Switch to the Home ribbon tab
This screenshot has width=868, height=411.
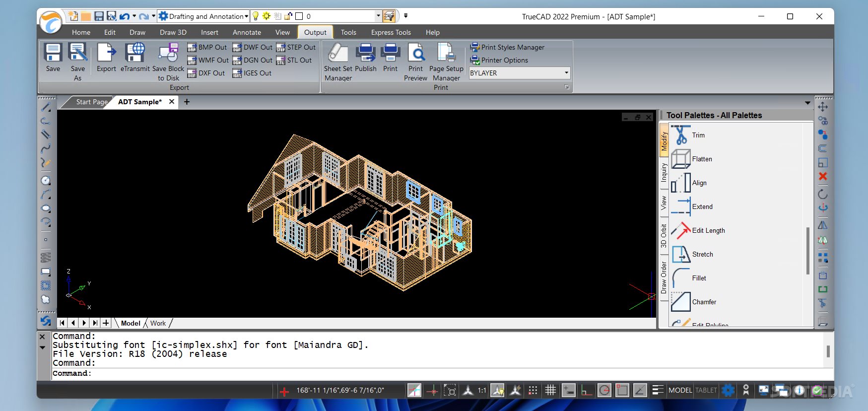point(81,32)
